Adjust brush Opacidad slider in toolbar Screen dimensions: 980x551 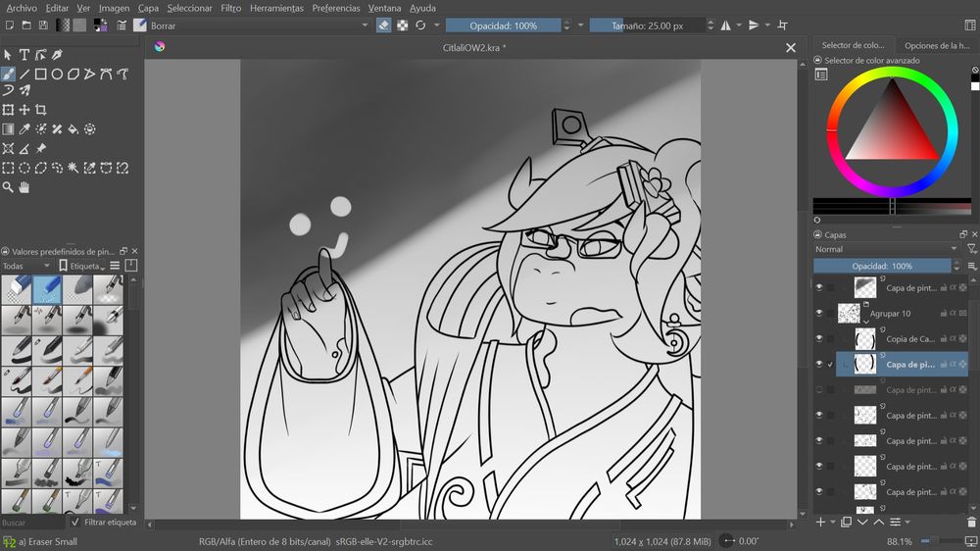[x=503, y=25]
